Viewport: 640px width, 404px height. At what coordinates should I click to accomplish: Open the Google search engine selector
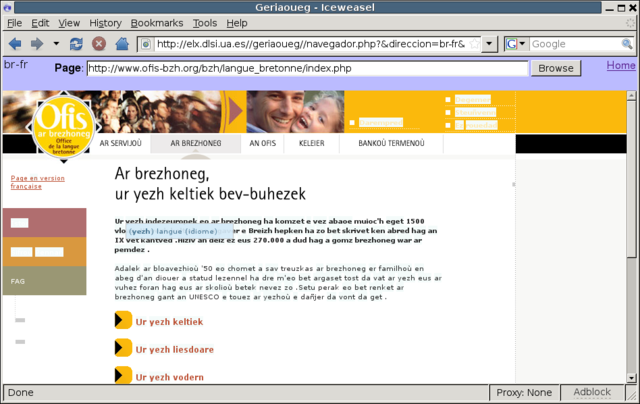[x=515, y=44]
